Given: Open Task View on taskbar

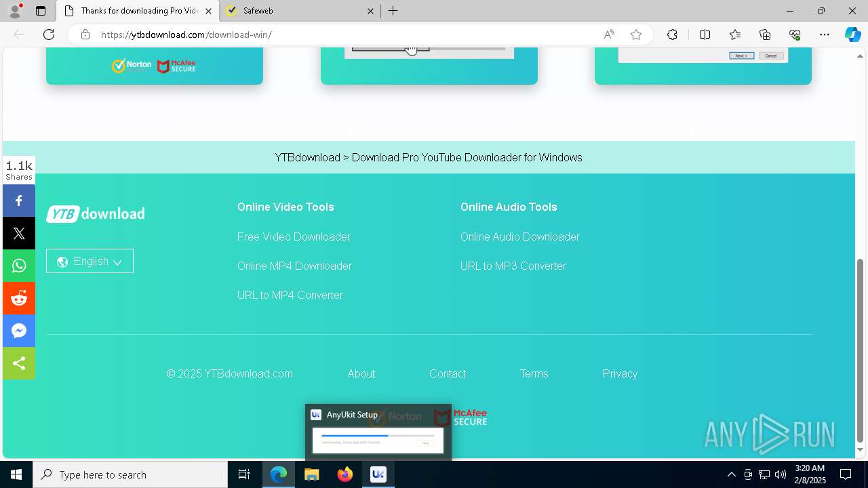Looking at the screenshot, I should 244,474.
